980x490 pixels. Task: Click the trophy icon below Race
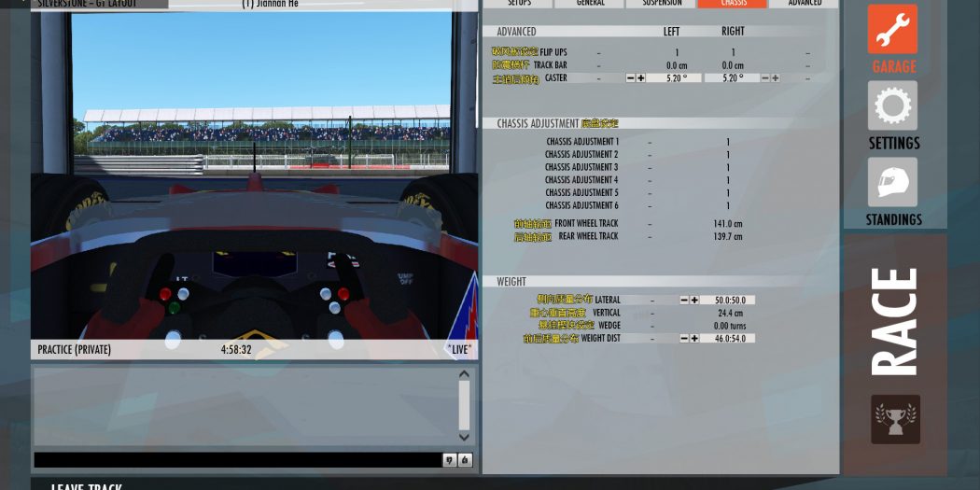click(896, 419)
